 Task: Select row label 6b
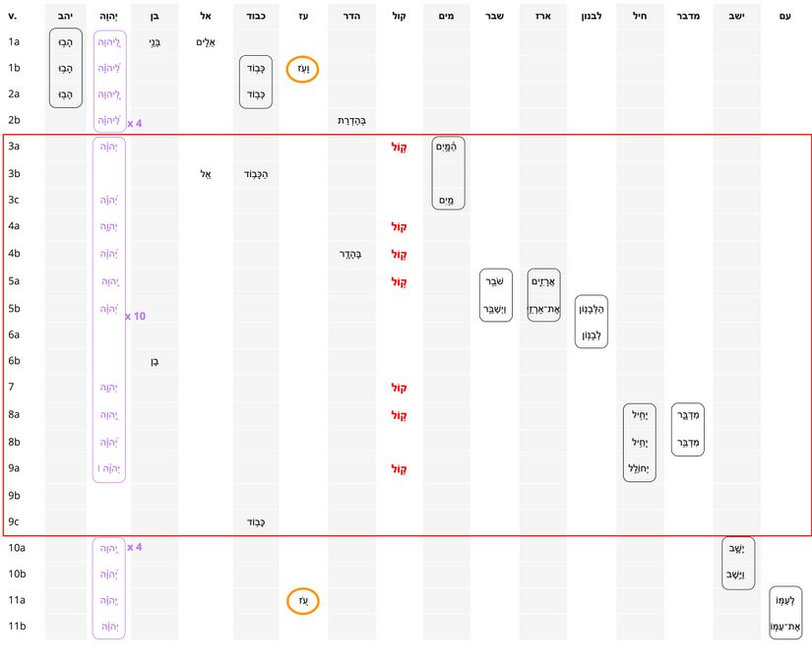(15, 361)
